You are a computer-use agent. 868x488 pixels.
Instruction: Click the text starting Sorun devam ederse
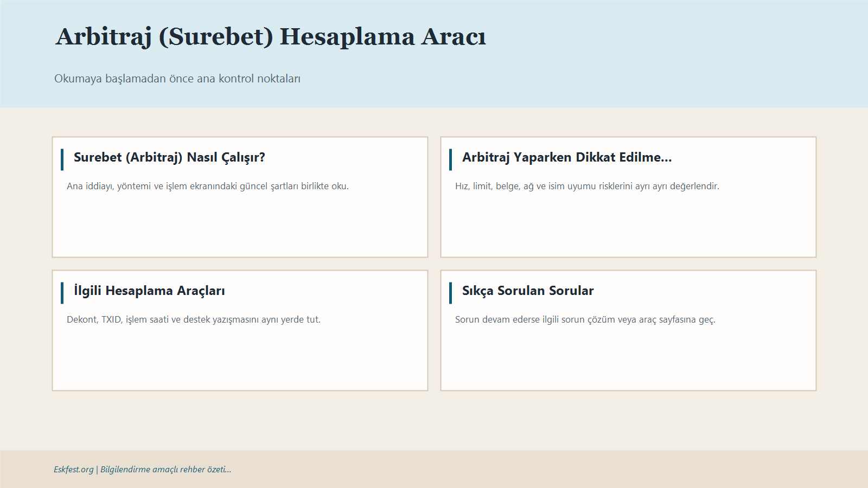585,319
